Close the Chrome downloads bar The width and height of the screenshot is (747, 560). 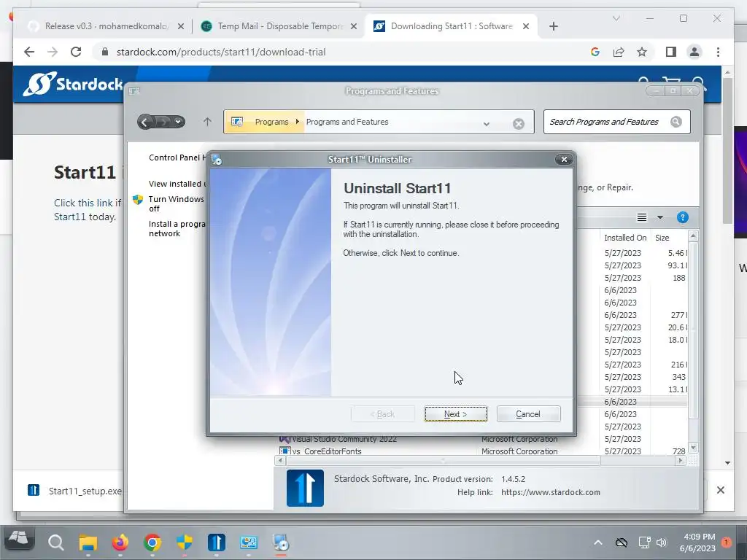[720, 490]
